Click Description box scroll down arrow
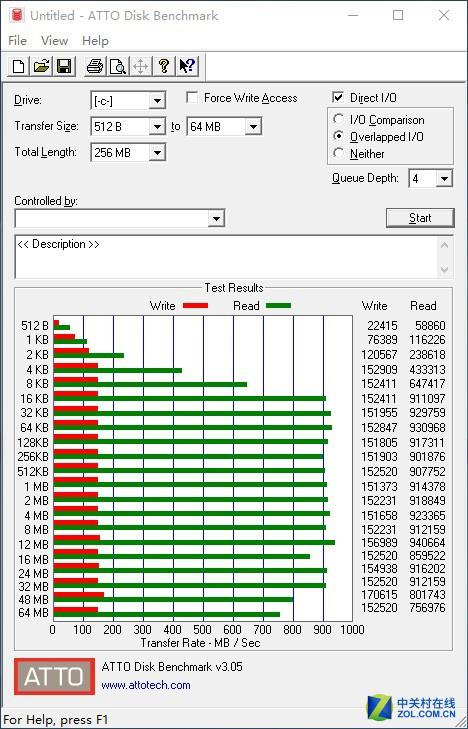Screen dimensions: 468x729 tap(444, 270)
